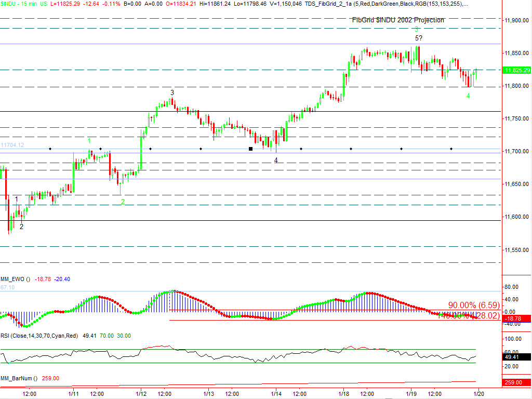The image size is (532, 399).
Task: Click the green wave 2 label
Action: [x=123, y=202]
